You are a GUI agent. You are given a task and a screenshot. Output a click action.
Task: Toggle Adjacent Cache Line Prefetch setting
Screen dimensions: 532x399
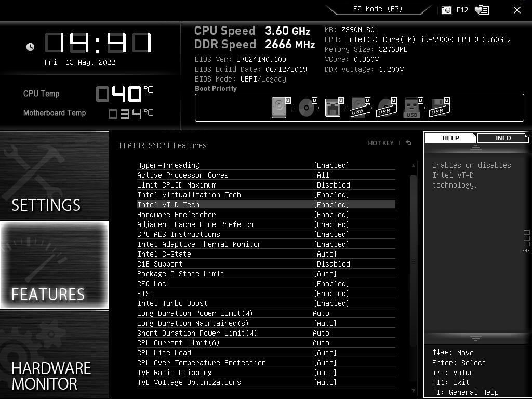266,224
